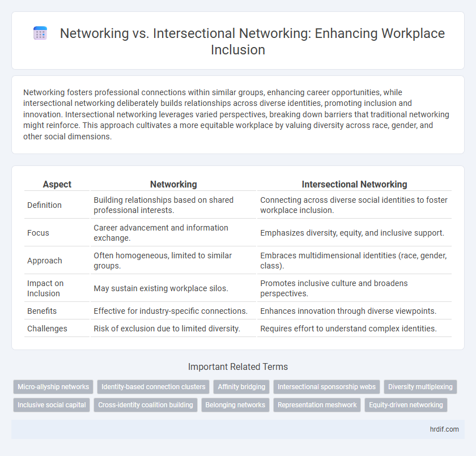This screenshot has width=476, height=456.
Task: Select the Approach row label
Action: (45, 261)
